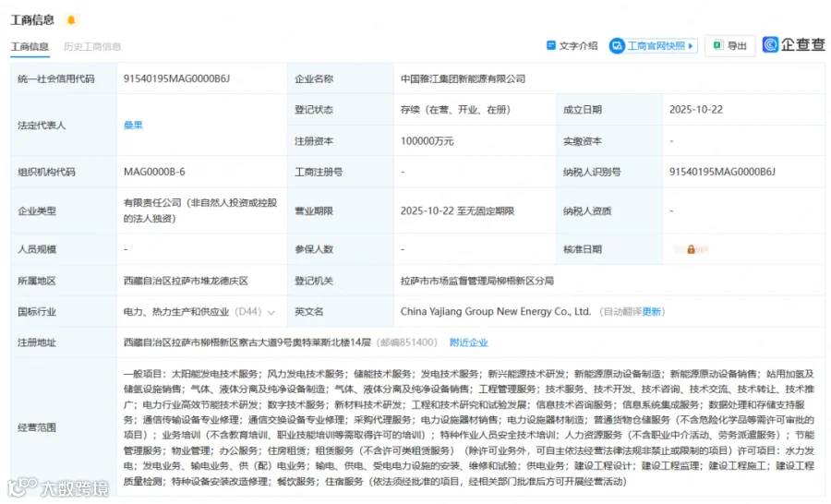Click the 经营范围 business scope paragraph
Screen dimensions: 831x504
[x=469, y=427]
